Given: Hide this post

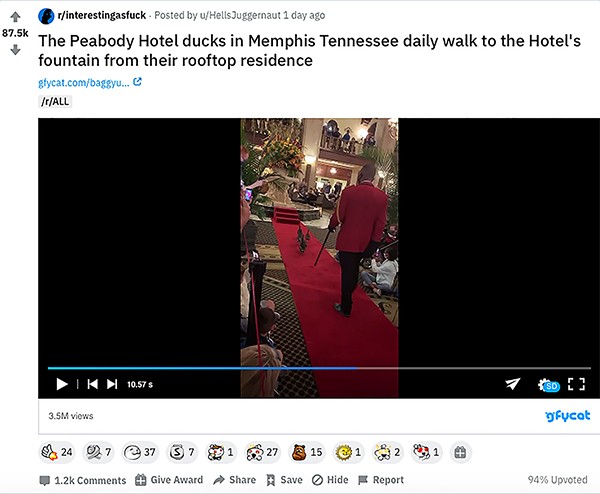Looking at the screenshot, I should [330, 480].
